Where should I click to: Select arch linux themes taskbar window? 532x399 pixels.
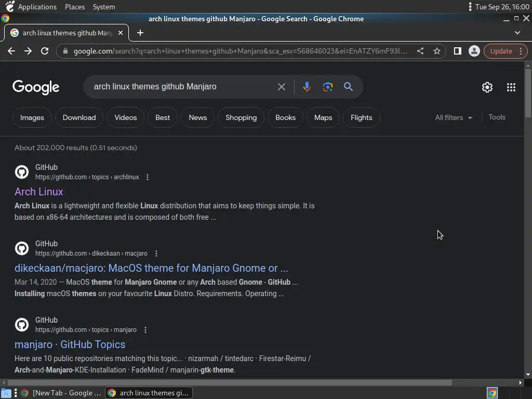point(149,393)
